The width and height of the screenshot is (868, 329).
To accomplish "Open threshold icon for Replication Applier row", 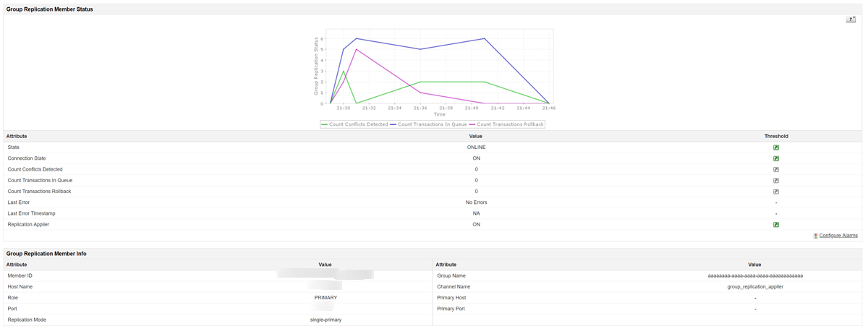I will (x=776, y=225).
